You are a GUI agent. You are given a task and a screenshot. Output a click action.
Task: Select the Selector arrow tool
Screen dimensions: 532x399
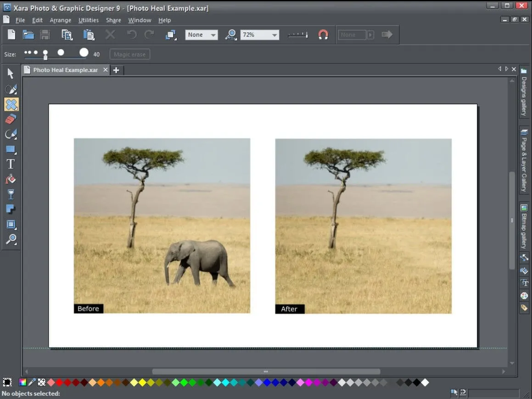pyautogui.click(x=11, y=74)
